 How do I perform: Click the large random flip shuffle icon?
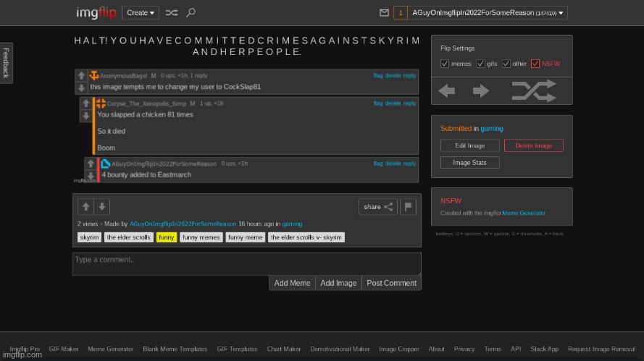tap(534, 90)
